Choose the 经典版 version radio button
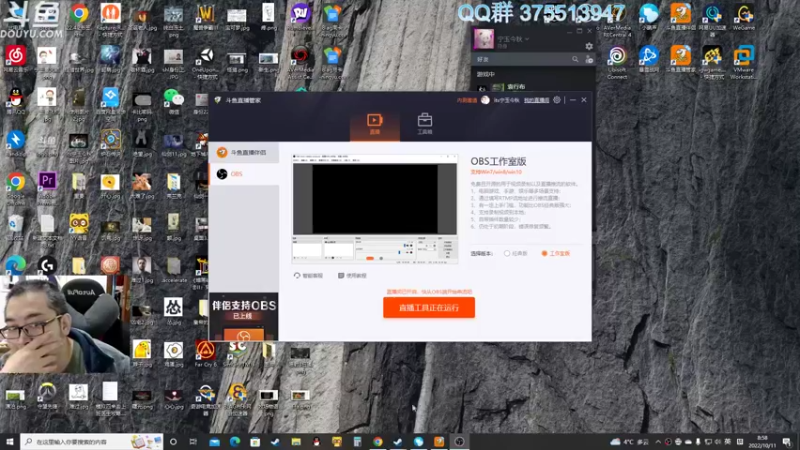Image resolution: width=800 pixels, height=450 pixels. (x=515, y=254)
